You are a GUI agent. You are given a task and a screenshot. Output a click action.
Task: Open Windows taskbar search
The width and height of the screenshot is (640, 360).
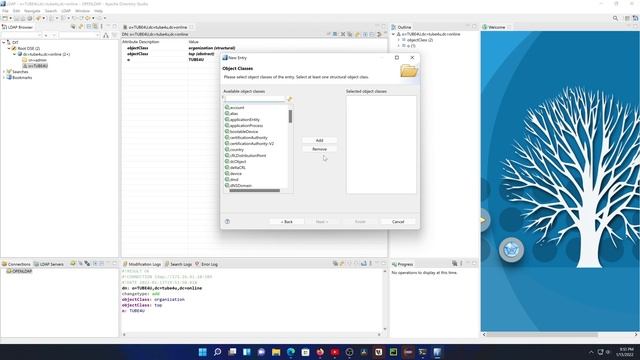click(x=217, y=352)
